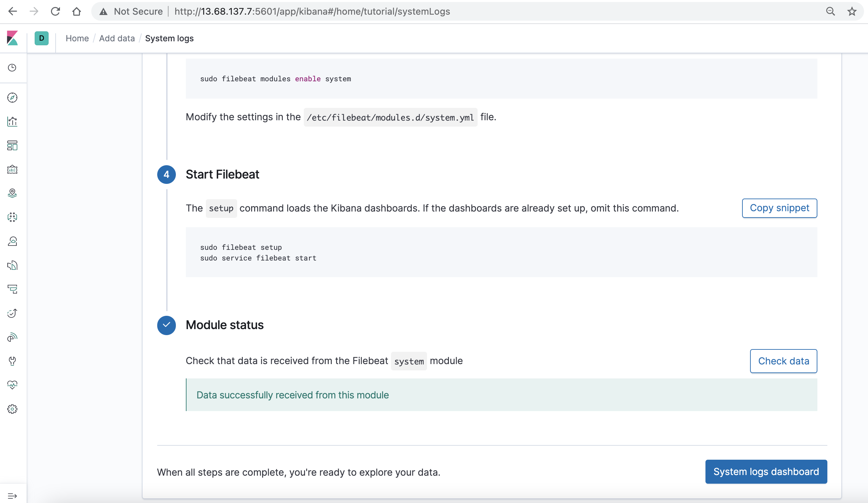Click the Module status heading
Screen dimensions: 868x503
[224, 325]
